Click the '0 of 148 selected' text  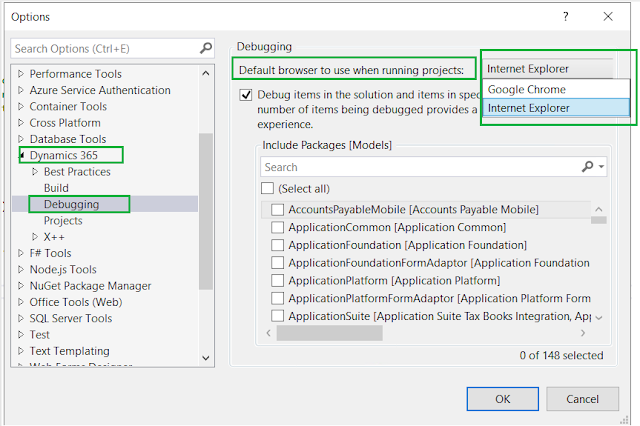tap(561, 355)
